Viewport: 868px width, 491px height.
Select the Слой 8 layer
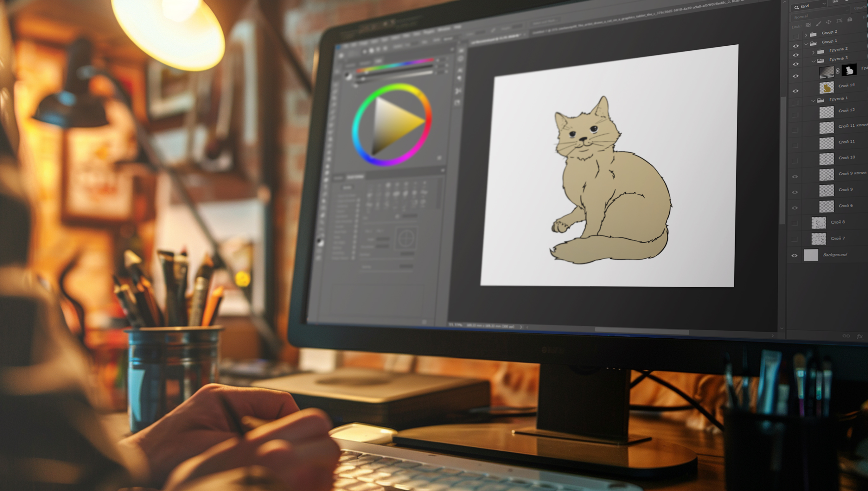point(838,222)
